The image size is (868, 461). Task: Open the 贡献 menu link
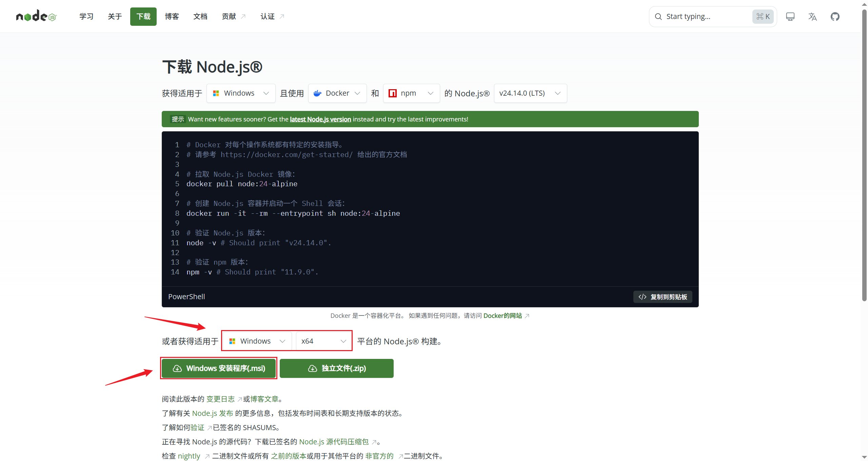234,17
